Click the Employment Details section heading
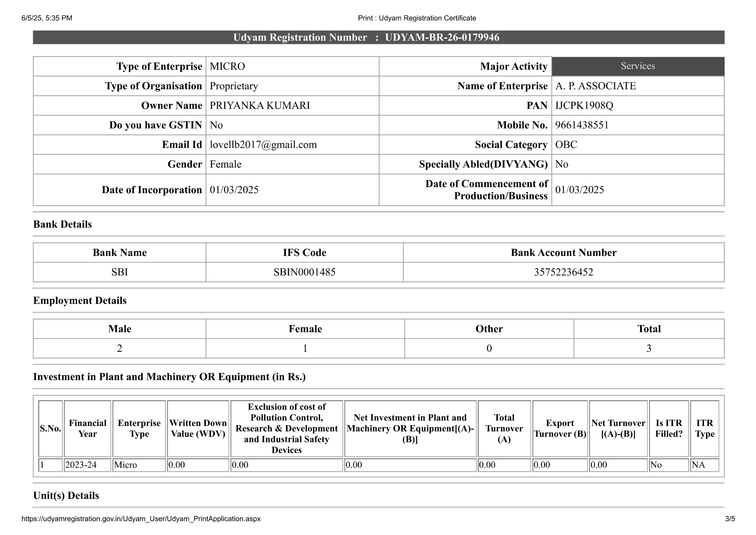756x535 pixels. coord(80,301)
